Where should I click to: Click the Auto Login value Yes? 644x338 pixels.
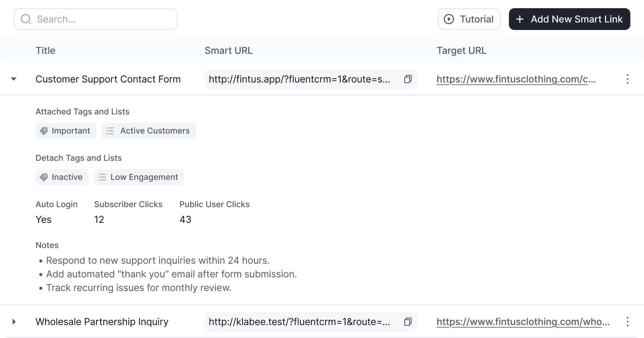click(x=43, y=219)
